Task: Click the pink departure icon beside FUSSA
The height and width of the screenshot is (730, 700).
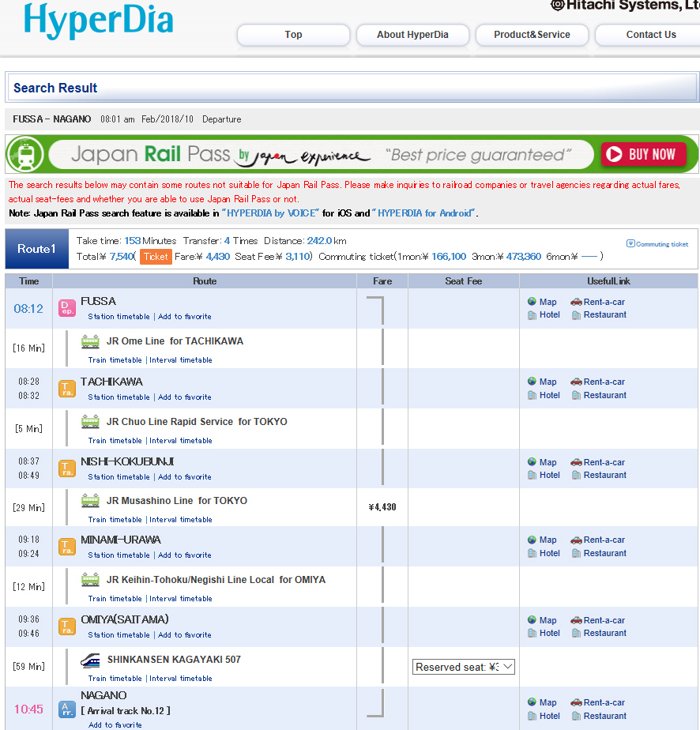Action: coord(67,308)
